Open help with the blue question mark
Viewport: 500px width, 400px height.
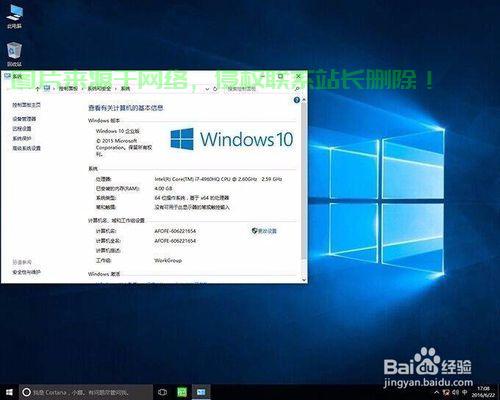coord(296,100)
